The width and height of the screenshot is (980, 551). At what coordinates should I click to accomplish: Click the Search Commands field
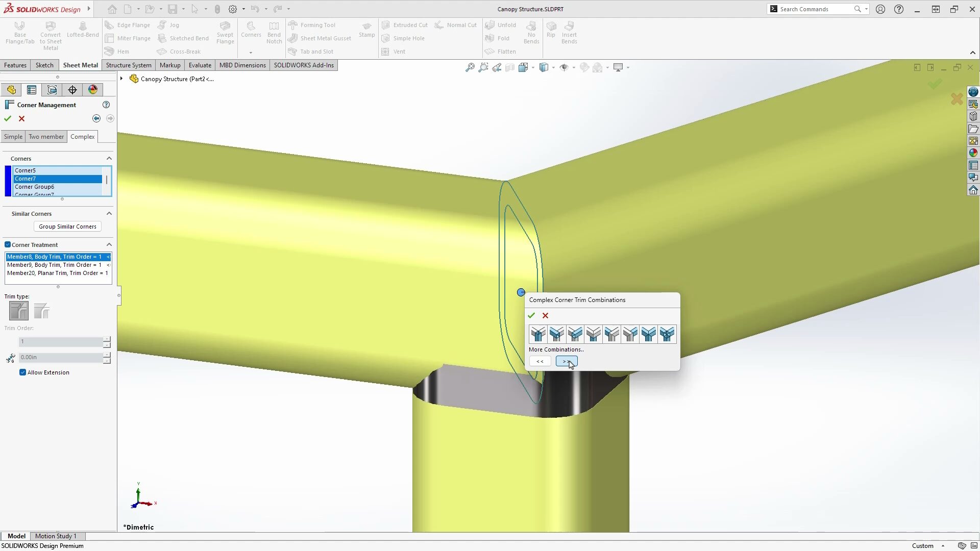click(x=814, y=9)
